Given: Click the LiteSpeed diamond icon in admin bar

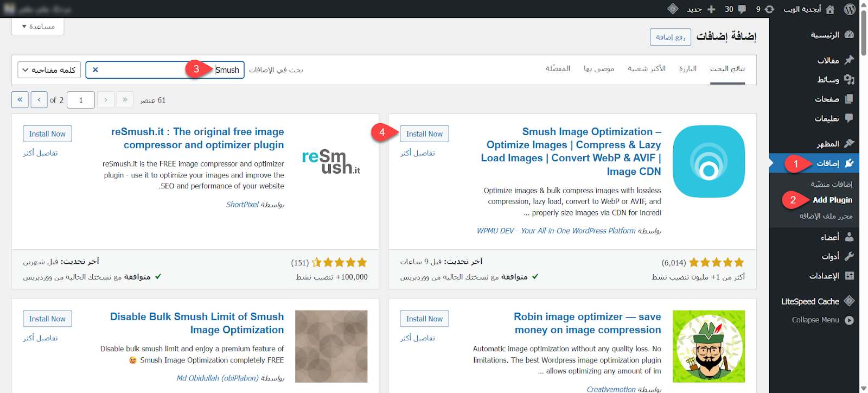Looking at the screenshot, I should tap(673, 9).
